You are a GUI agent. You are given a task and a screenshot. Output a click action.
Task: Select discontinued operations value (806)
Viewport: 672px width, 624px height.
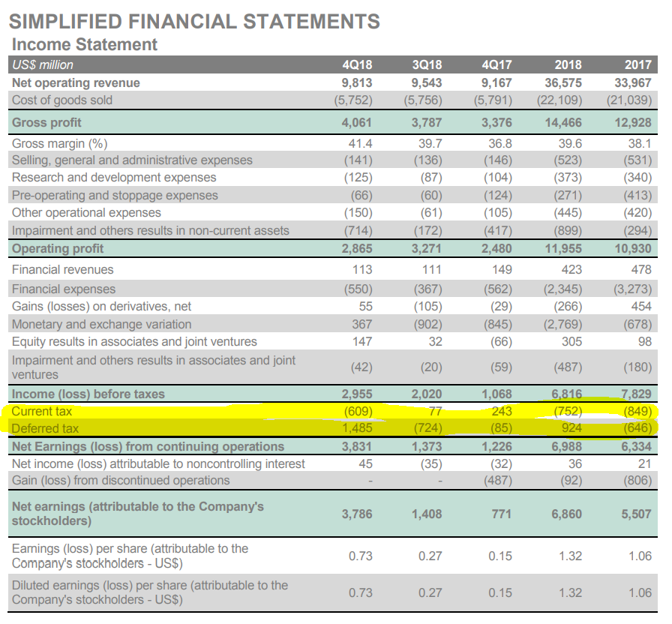637,481
